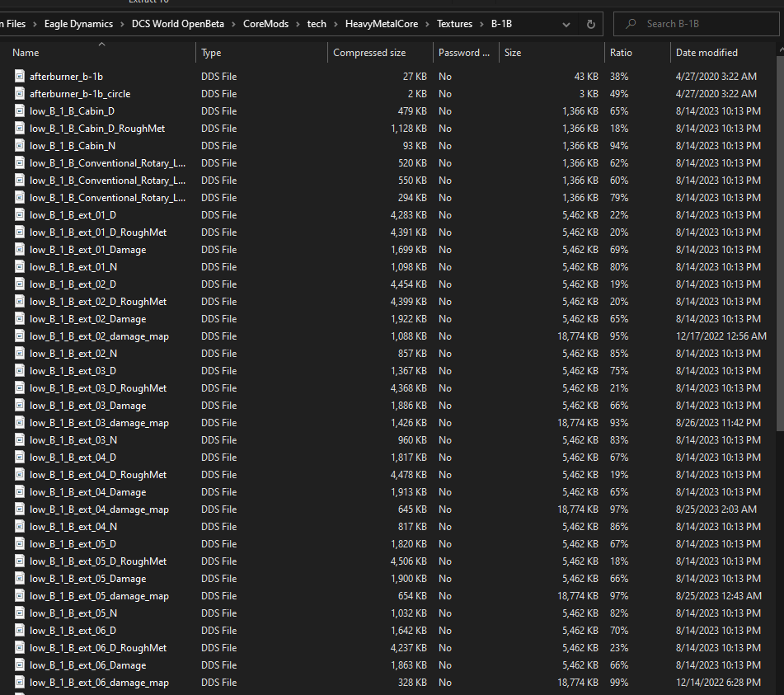Click the file name low_B_1_B_ext_04_damage_map

pos(99,509)
